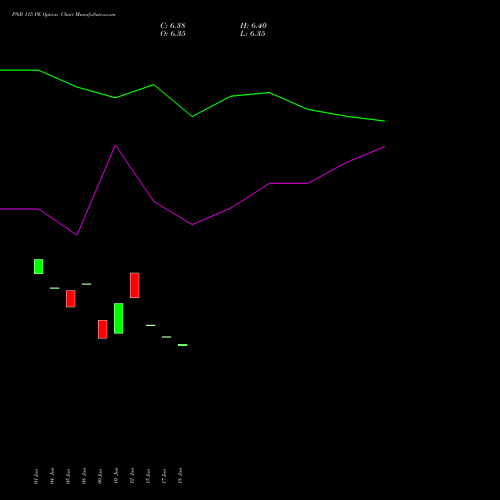The image size is (500, 500).
Task: Click the purple line's lowest trough point
Action: pyautogui.click(x=77, y=235)
